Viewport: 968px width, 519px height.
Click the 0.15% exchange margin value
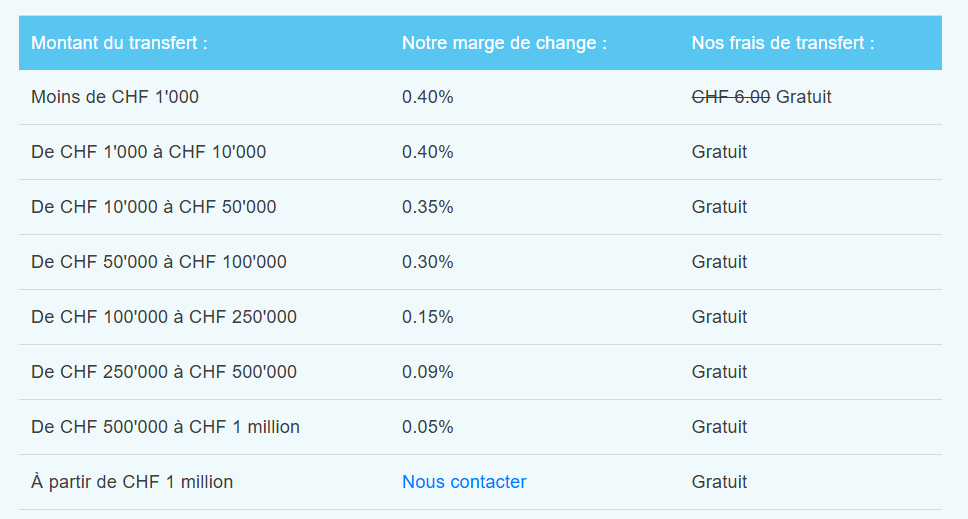428,317
